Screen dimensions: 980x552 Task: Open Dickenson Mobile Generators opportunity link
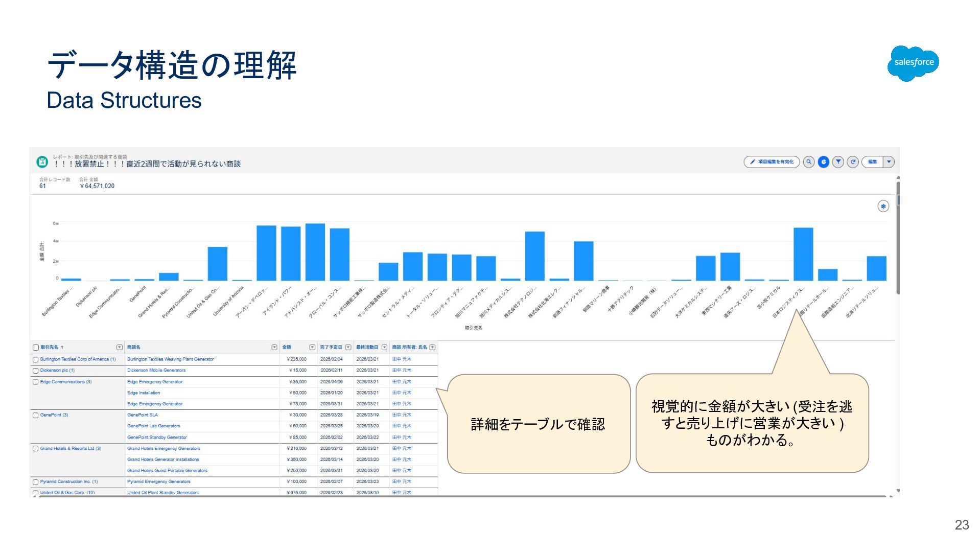(x=156, y=371)
